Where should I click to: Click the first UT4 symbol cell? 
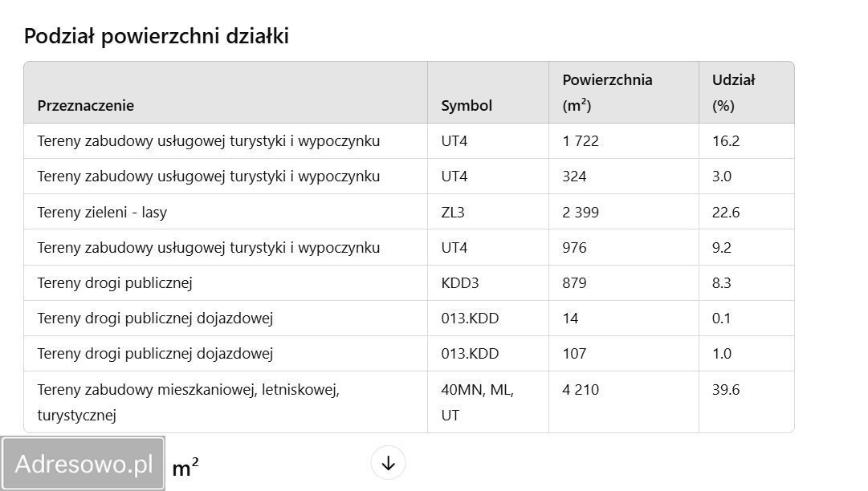point(454,140)
